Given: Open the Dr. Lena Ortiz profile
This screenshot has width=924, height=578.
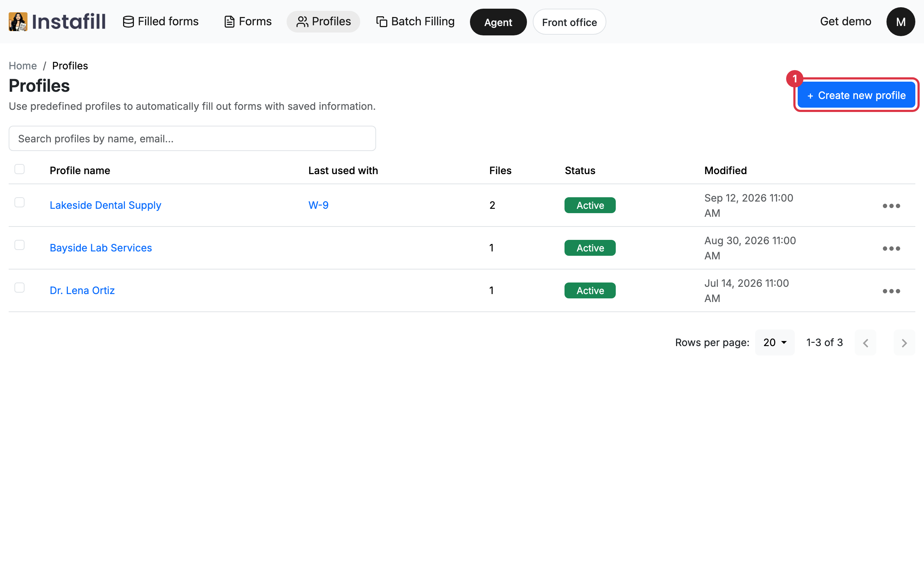Looking at the screenshot, I should (82, 290).
